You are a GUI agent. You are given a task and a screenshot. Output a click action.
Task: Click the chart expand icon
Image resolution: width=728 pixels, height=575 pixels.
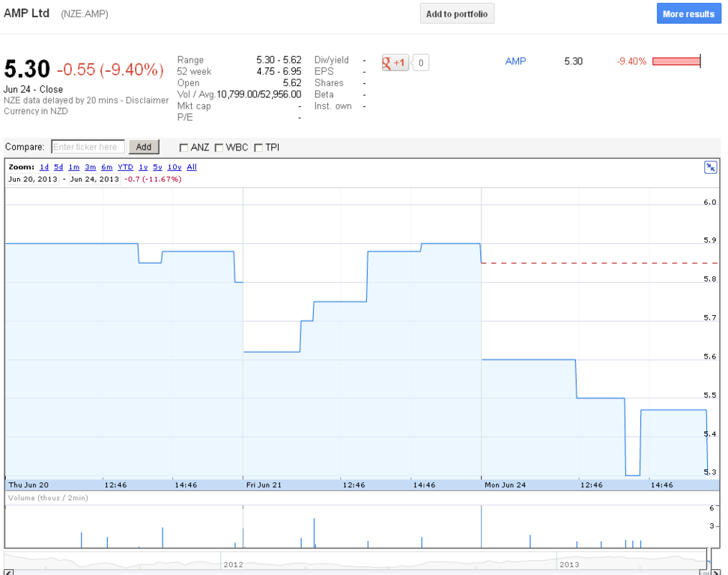(711, 167)
